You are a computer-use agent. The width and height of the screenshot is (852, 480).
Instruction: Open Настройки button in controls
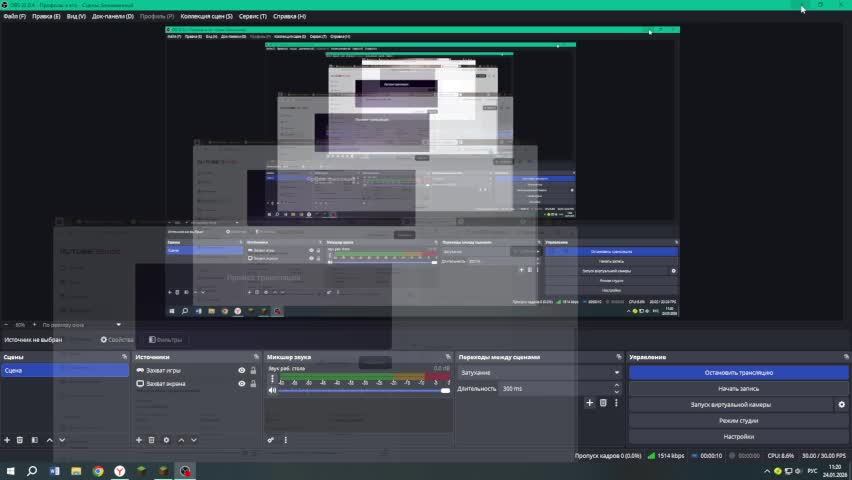[738, 437]
